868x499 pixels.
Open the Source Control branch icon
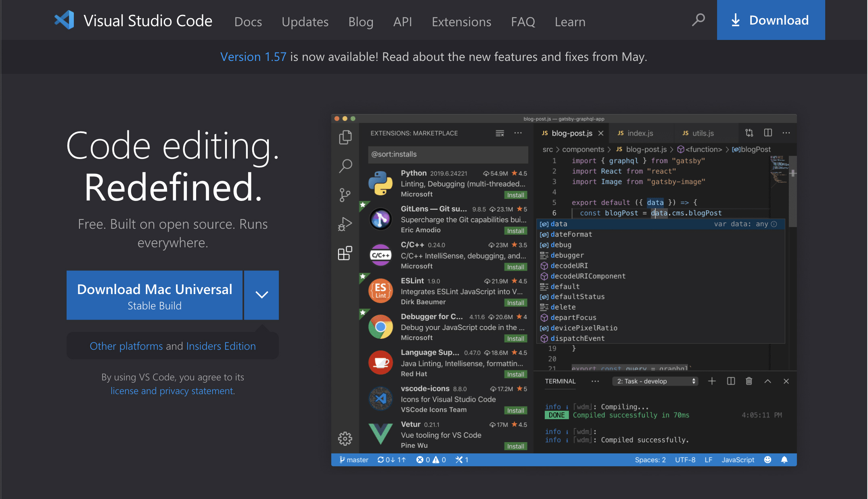(345, 195)
